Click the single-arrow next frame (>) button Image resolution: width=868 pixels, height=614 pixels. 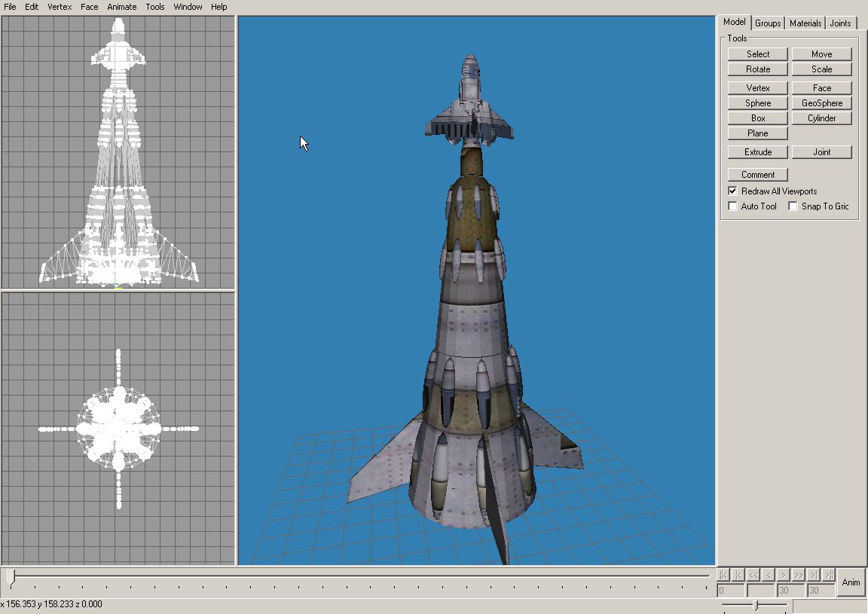click(x=784, y=575)
